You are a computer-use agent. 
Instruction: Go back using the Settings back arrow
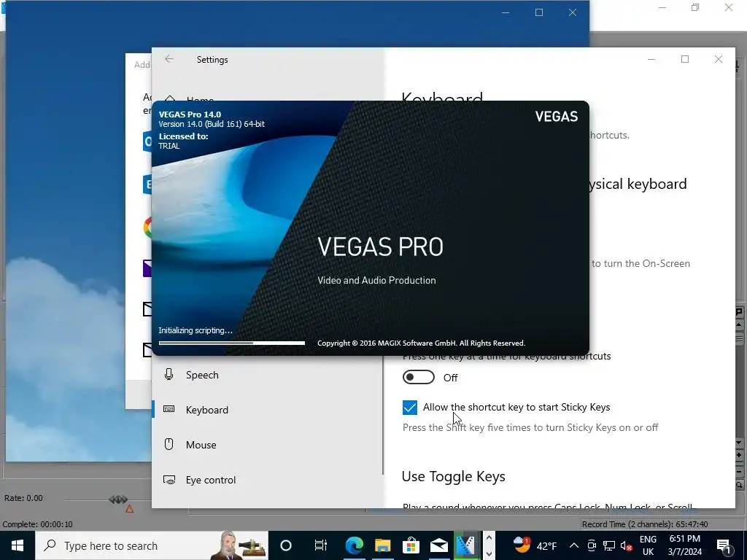click(169, 59)
